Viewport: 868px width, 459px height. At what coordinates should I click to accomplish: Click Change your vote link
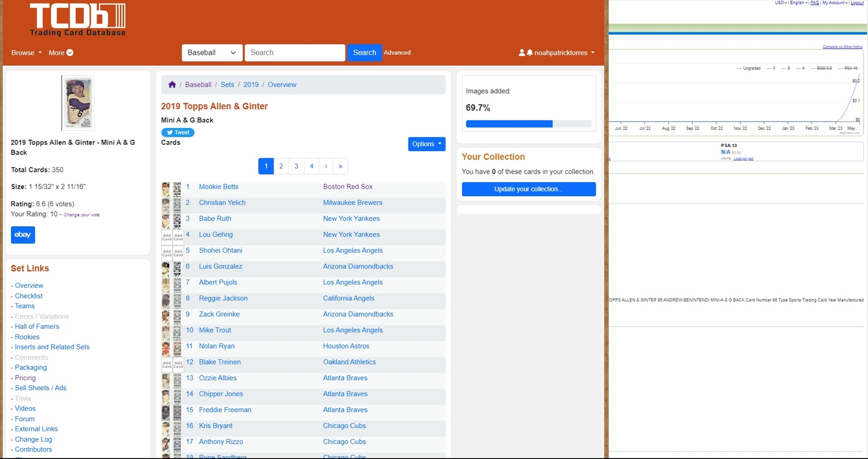[81, 215]
